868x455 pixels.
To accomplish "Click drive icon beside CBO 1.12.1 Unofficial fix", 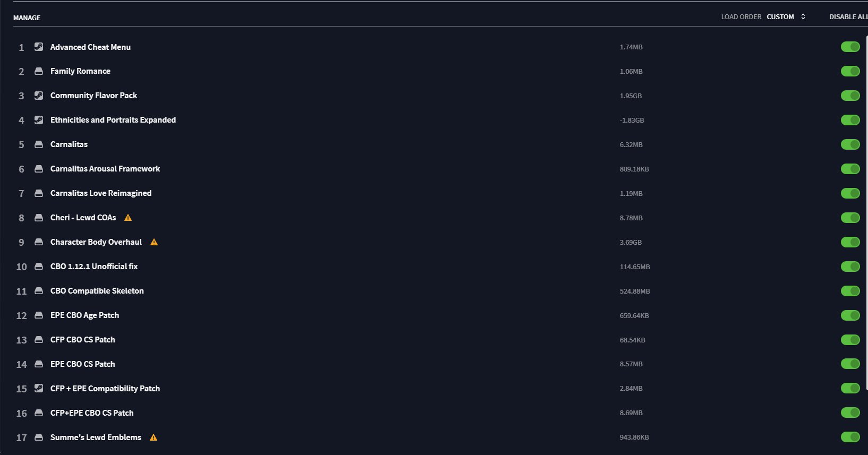I will [39, 267].
